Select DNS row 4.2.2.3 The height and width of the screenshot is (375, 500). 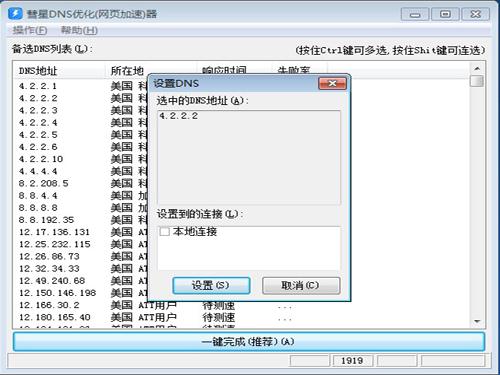(x=38, y=110)
